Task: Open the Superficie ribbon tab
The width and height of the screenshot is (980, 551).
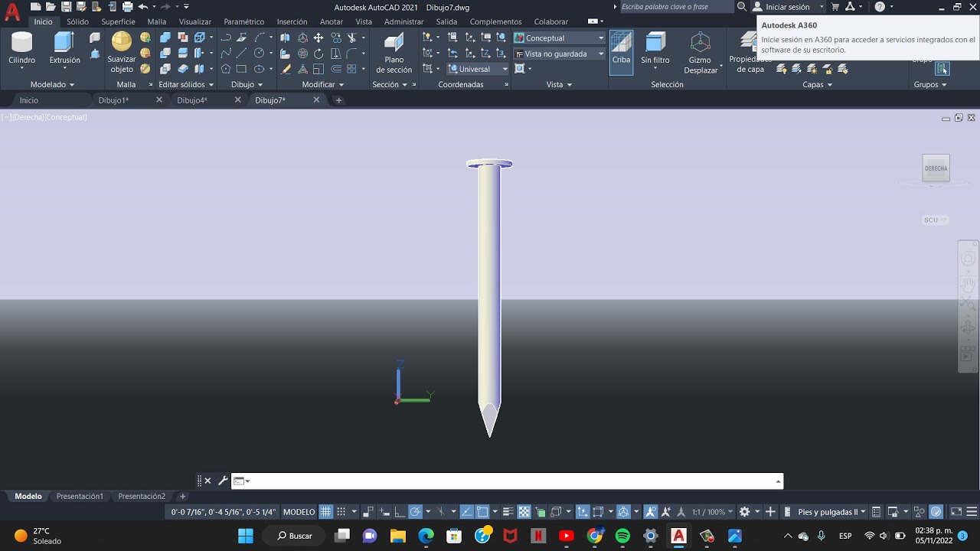Action: point(118,21)
